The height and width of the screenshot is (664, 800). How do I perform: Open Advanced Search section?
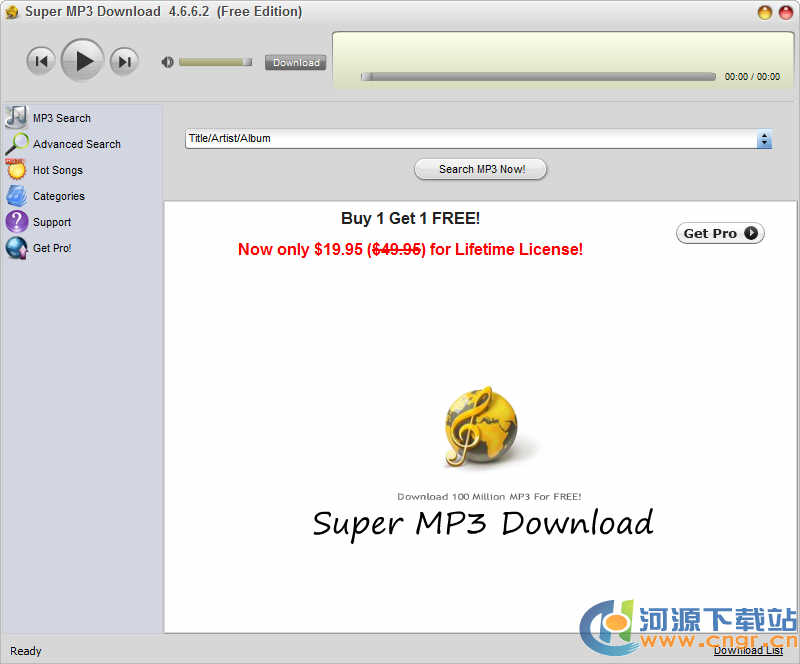pyautogui.click(x=77, y=144)
